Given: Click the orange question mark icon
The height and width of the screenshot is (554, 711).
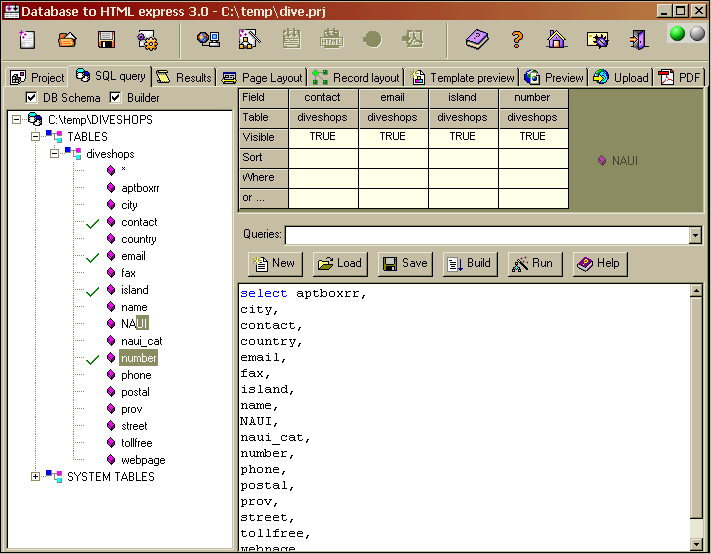Looking at the screenshot, I should click(517, 39).
